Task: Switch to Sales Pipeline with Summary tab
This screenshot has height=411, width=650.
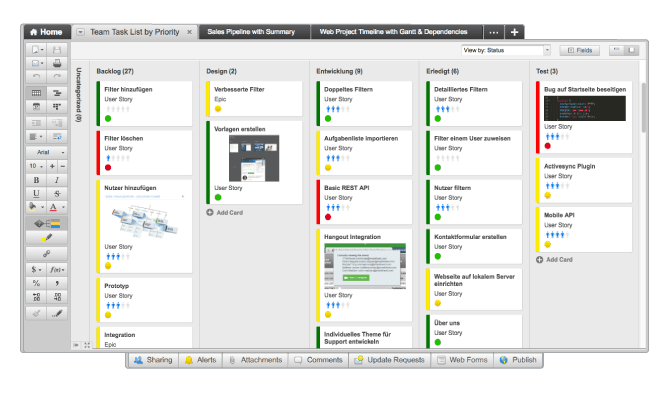Action: [251, 32]
